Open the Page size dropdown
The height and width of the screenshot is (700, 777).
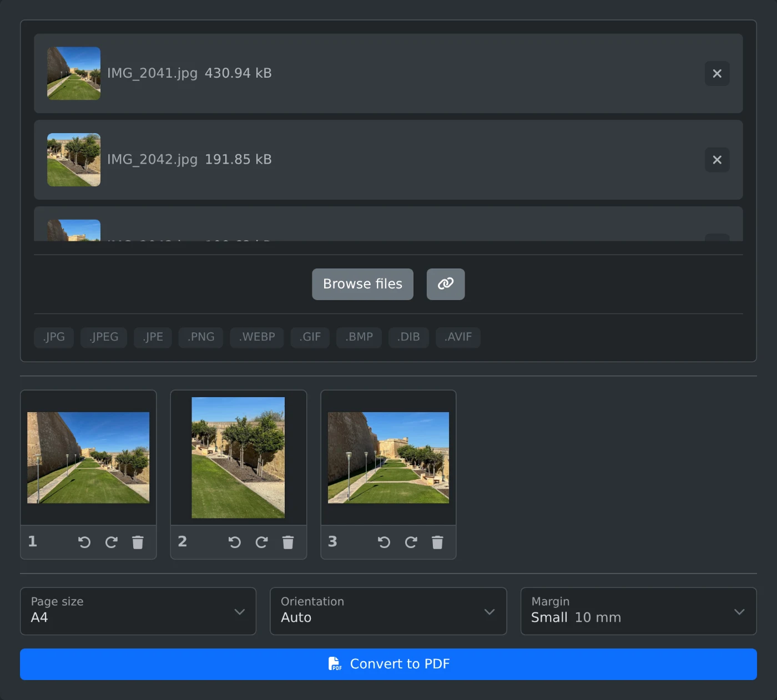click(138, 611)
